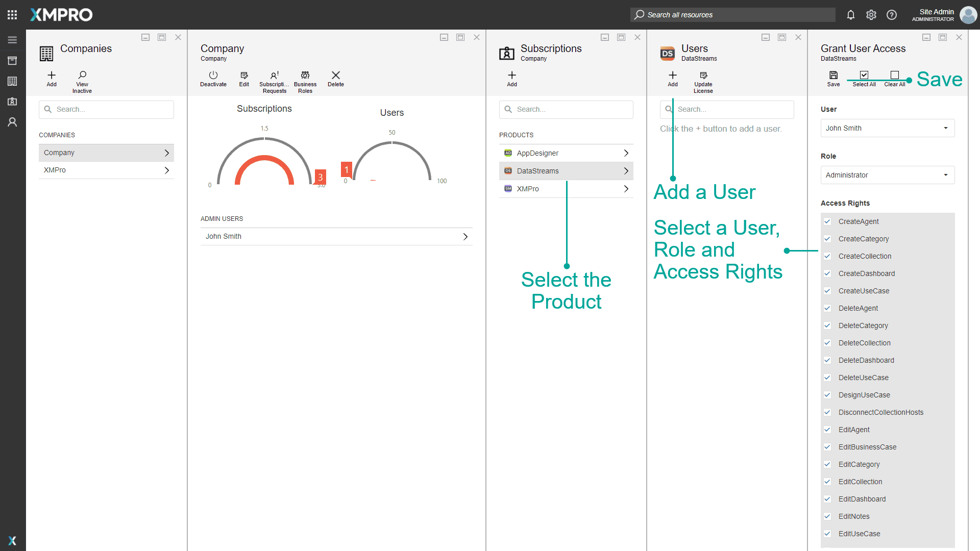Toggle the DeleteDashboard checkbox
The width and height of the screenshot is (980, 551).
coord(827,360)
